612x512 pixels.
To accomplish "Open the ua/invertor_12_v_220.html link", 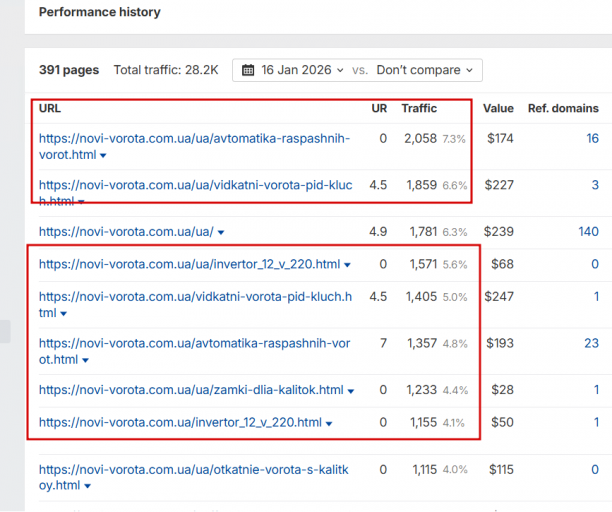I will 189,264.
